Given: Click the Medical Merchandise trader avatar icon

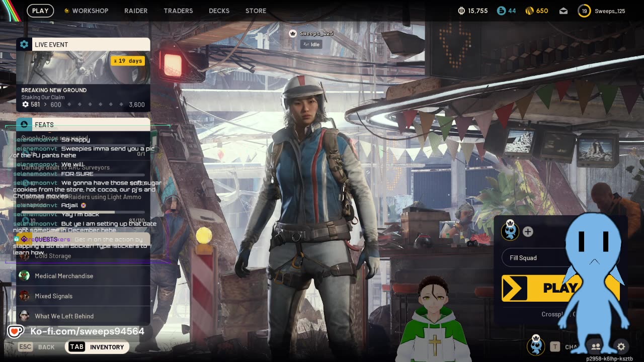Looking at the screenshot, I should [x=24, y=276].
